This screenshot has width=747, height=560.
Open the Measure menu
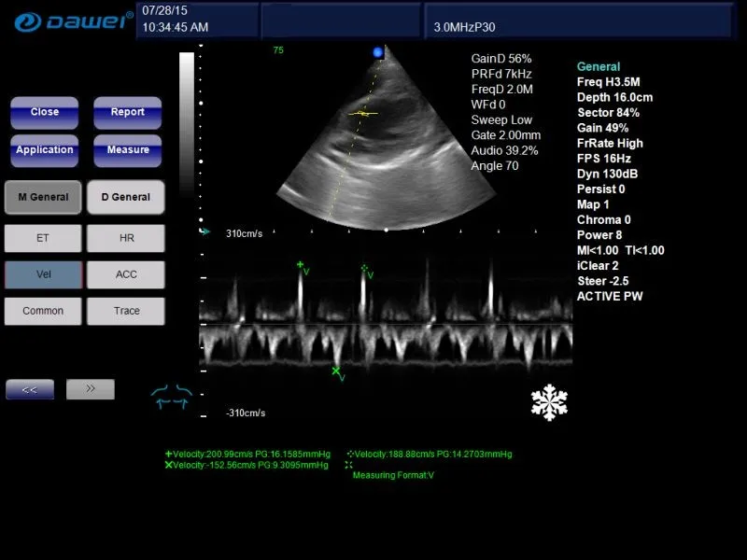[128, 150]
